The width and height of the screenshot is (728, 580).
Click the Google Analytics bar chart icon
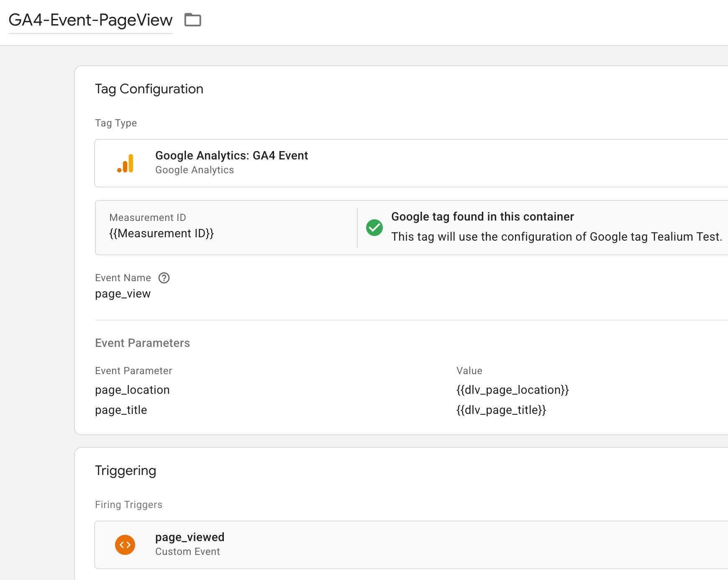click(125, 163)
